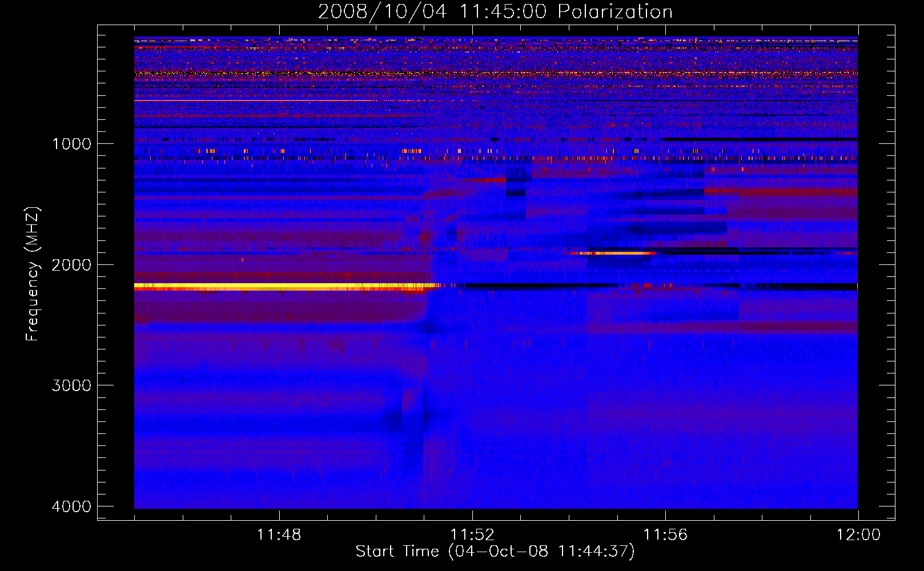Click the bright yellow band near 2200 MHz

286,285
